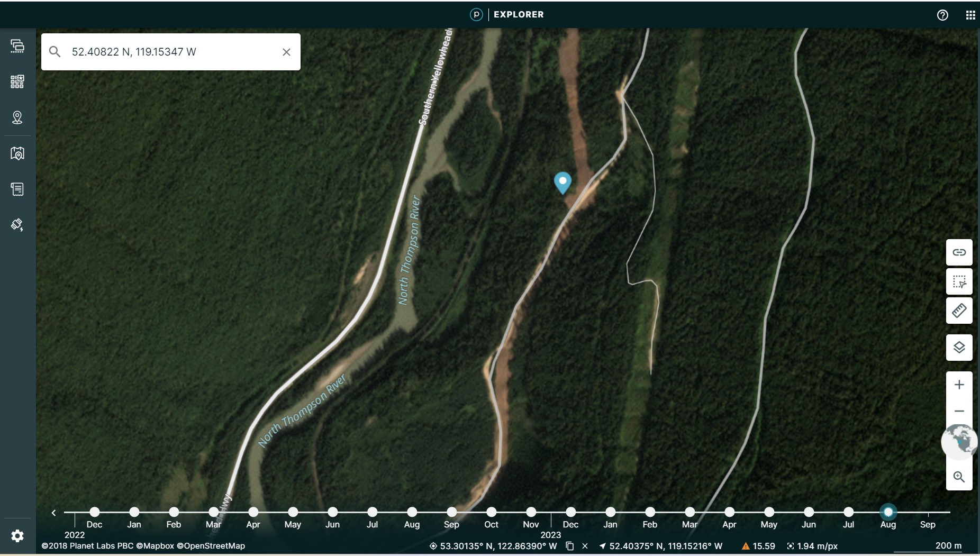Click the active Aug timeline marker
The width and height of the screenshot is (980, 556).
click(888, 512)
